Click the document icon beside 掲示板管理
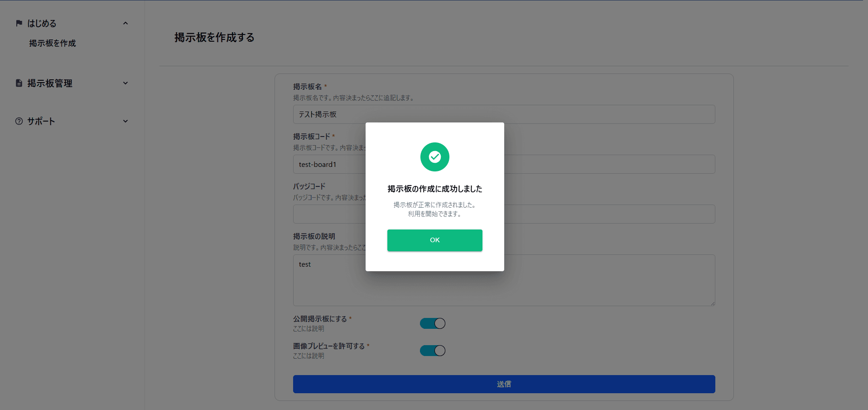868x410 pixels. [19, 83]
